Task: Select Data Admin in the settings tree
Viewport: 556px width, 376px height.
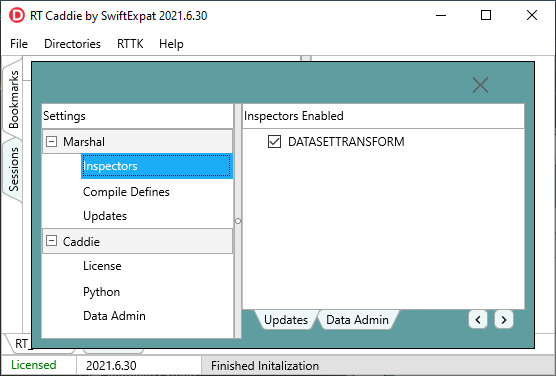Action: pyautogui.click(x=114, y=316)
